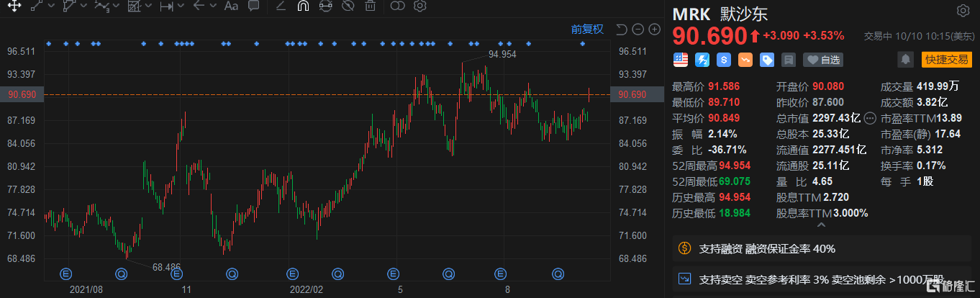Click the 股息率TTM value 3.000%
Screen dimensions: 980x298
[850, 213]
